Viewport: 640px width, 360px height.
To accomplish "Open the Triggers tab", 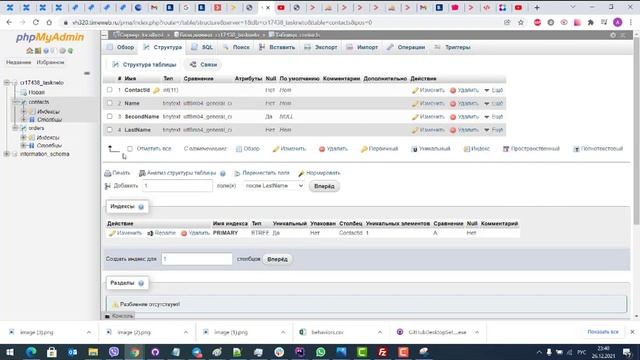I will (452, 47).
